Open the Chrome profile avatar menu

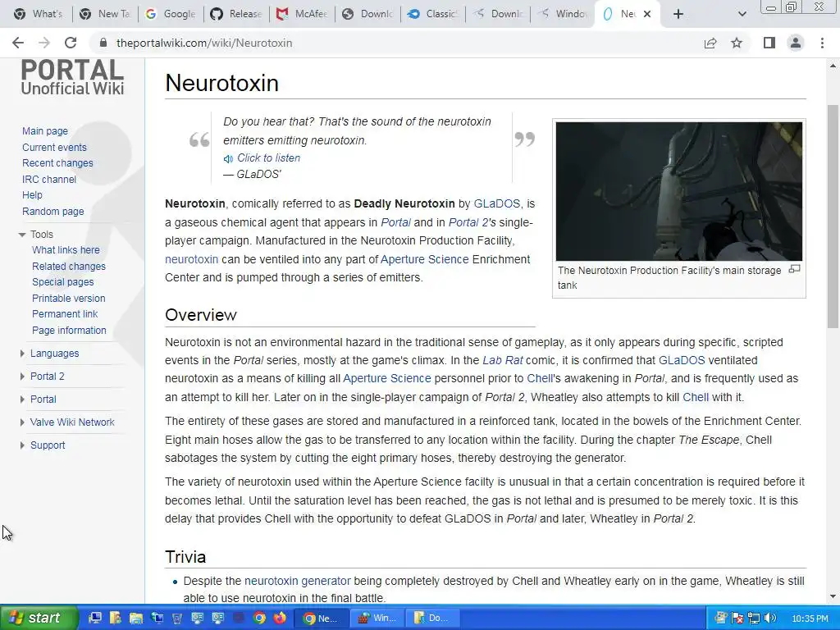pos(796,43)
